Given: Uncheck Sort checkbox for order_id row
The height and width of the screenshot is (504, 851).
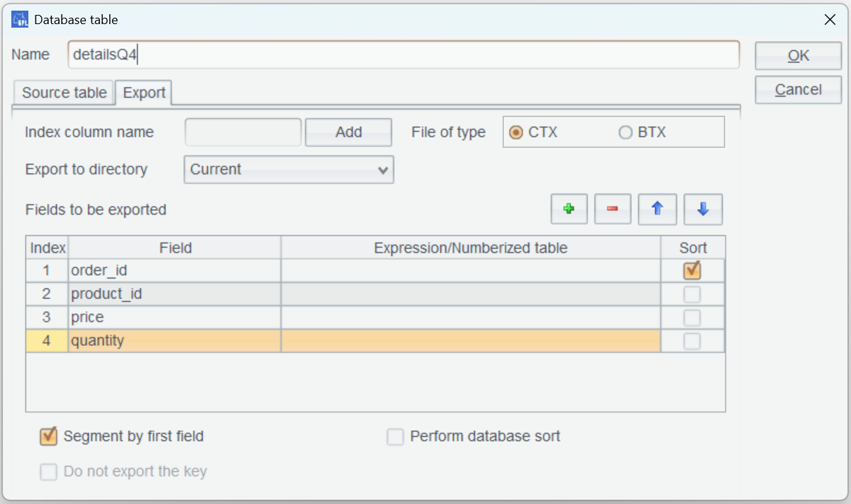Looking at the screenshot, I should click(x=692, y=270).
